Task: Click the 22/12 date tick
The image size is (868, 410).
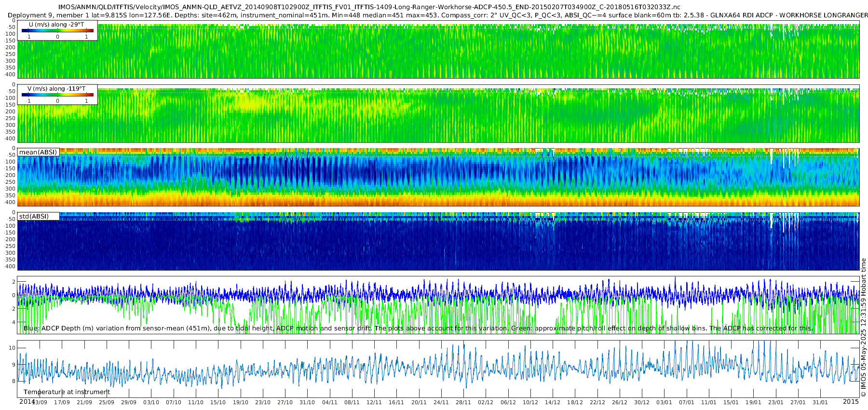Action: 597,402
